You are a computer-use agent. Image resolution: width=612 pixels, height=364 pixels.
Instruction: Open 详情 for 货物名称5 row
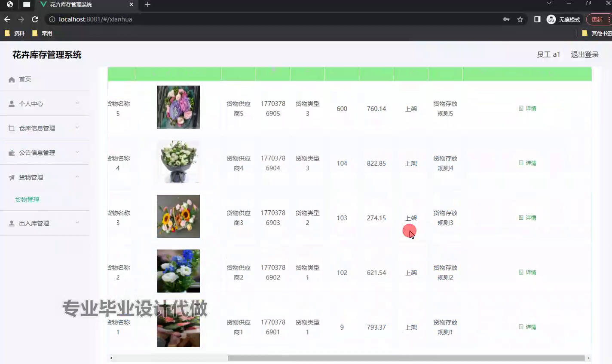tap(527, 109)
